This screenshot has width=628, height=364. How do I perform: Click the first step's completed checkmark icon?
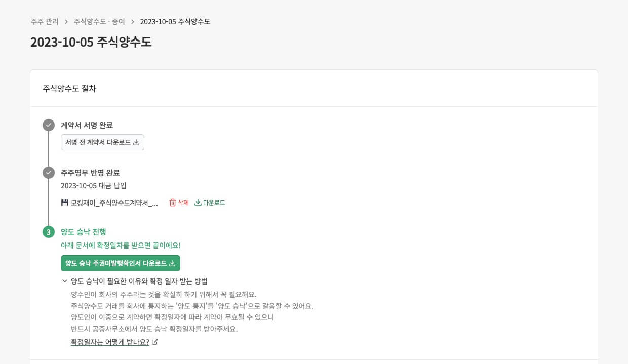point(49,125)
